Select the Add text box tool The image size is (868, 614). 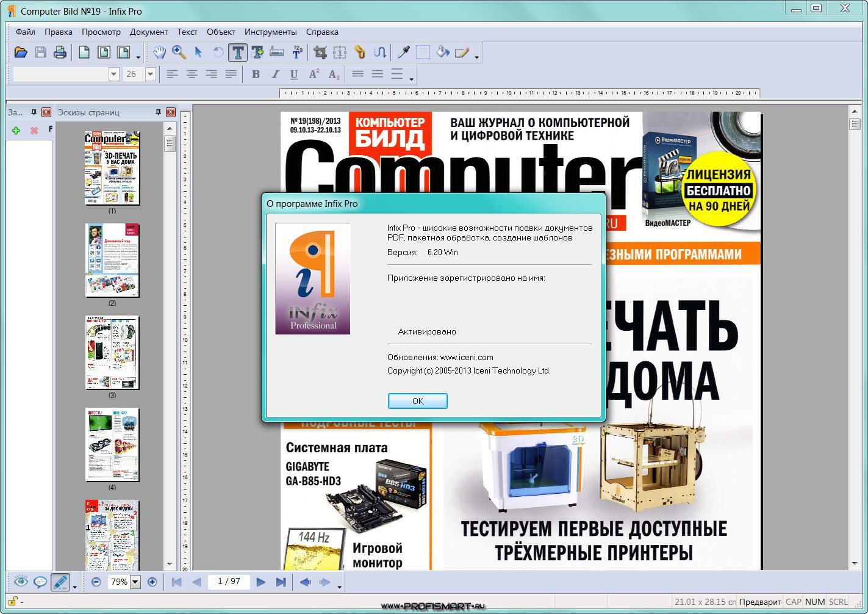[257, 52]
